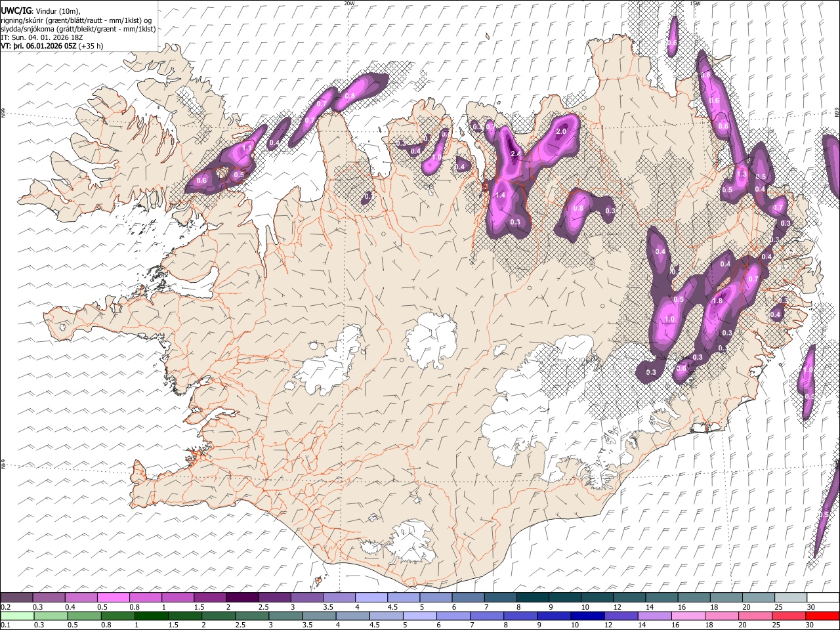Select the "0.1" legend scale label
Image resolution: width=840 pixels, height=630 pixels.
(x=6, y=625)
